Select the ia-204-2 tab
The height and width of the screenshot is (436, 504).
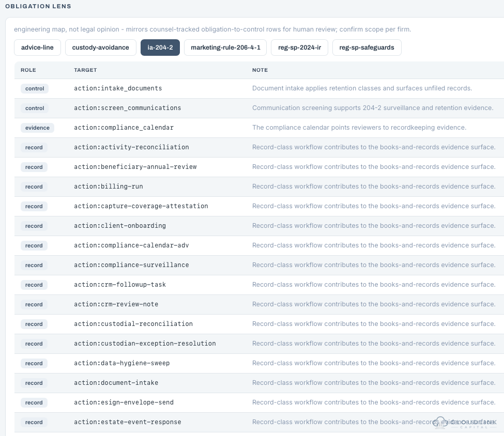(160, 48)
